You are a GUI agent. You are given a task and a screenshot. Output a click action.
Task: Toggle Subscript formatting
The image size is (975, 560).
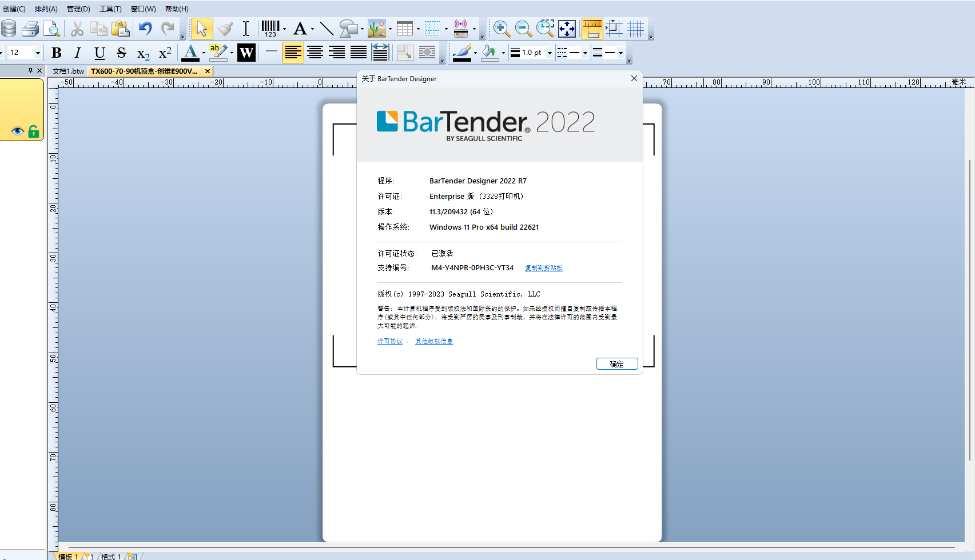coord(143,53)
